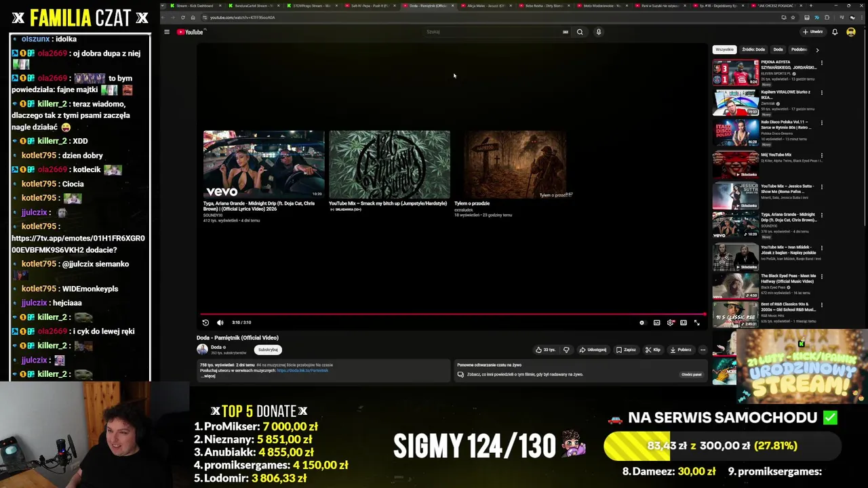
Task: Open the on-screen keyboard icon in search box
Action: click(x=565, y=32)
